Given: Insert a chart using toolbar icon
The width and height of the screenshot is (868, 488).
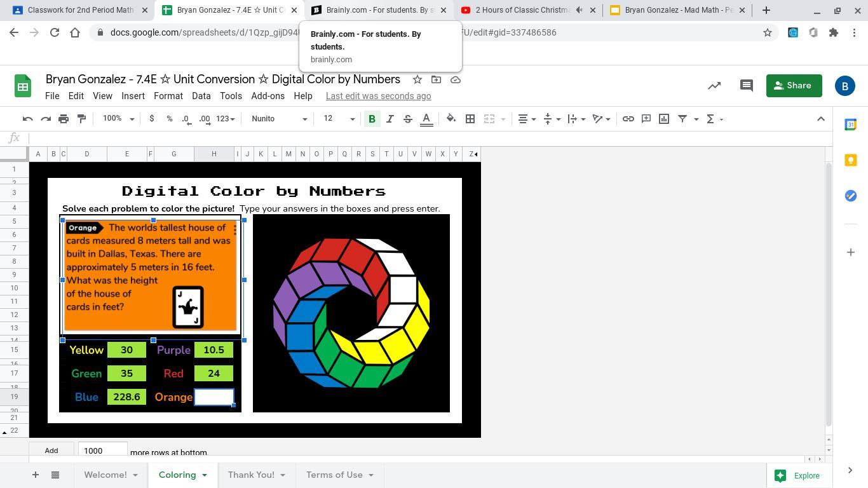Looking at the screenshot, I should (664, 119).
